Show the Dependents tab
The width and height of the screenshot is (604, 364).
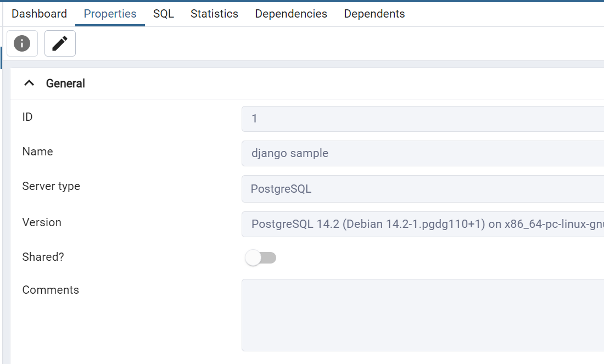point(374,14)
